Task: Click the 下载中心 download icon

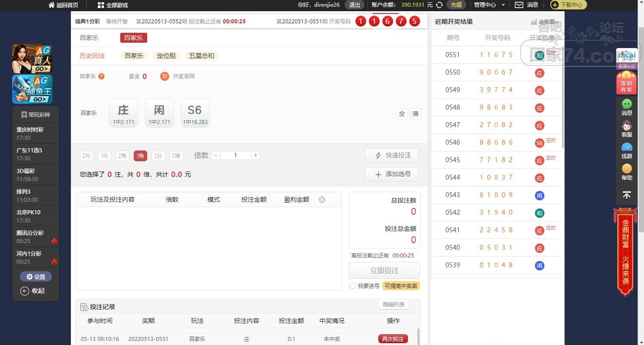Action: tap(555, 5)
